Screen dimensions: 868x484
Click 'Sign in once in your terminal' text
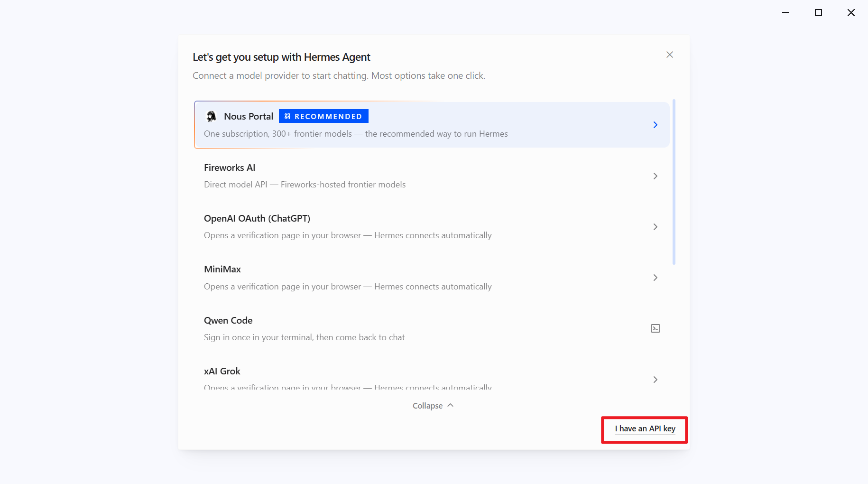[x=305, y=337]
